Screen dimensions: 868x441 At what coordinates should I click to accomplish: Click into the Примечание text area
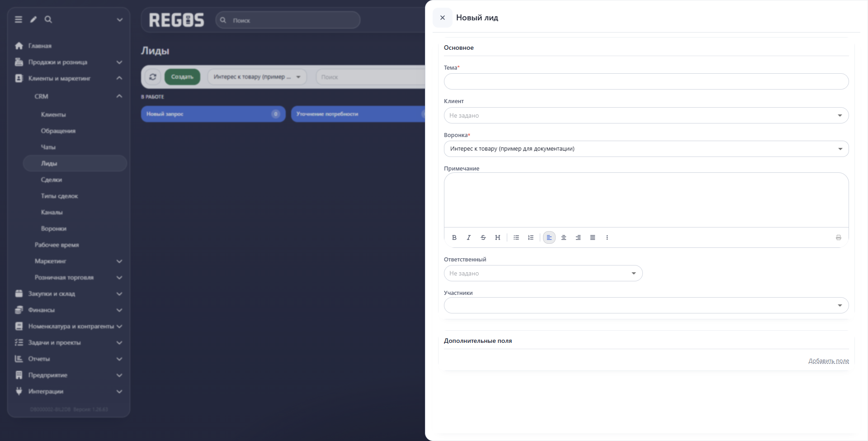646,200
